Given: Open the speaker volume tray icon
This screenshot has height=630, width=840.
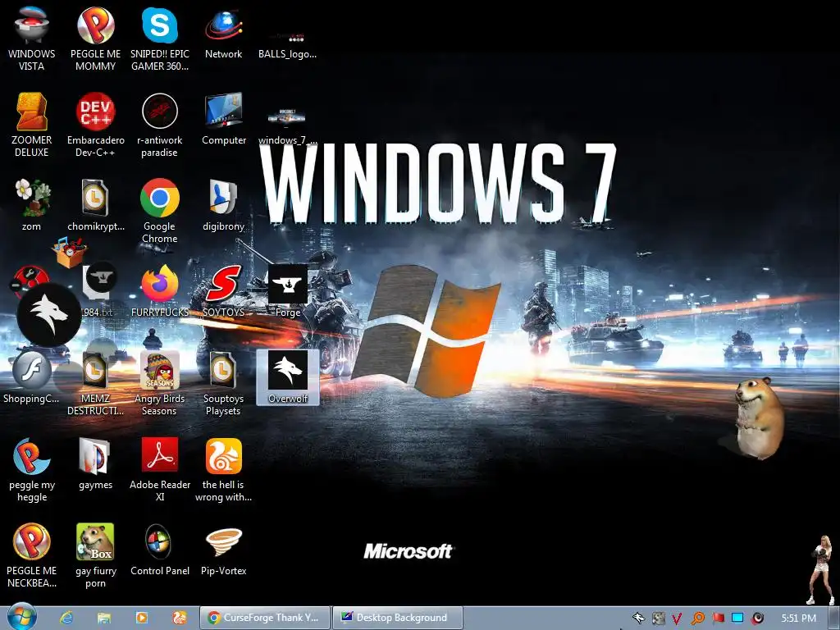Looking at the screenshot, I should pyautogui.click(x=757, y=619).
